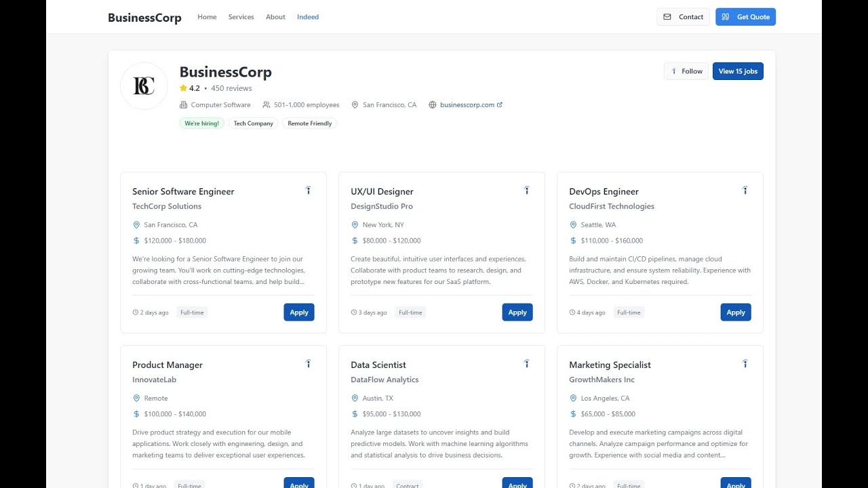
Task: Click the Tech Company tag
Action: tap(254, 123)
